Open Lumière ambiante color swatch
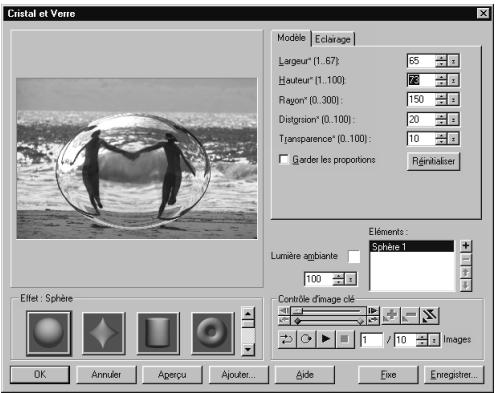Image resolution: width=496 pixels, height=393 pixels. 354,257
